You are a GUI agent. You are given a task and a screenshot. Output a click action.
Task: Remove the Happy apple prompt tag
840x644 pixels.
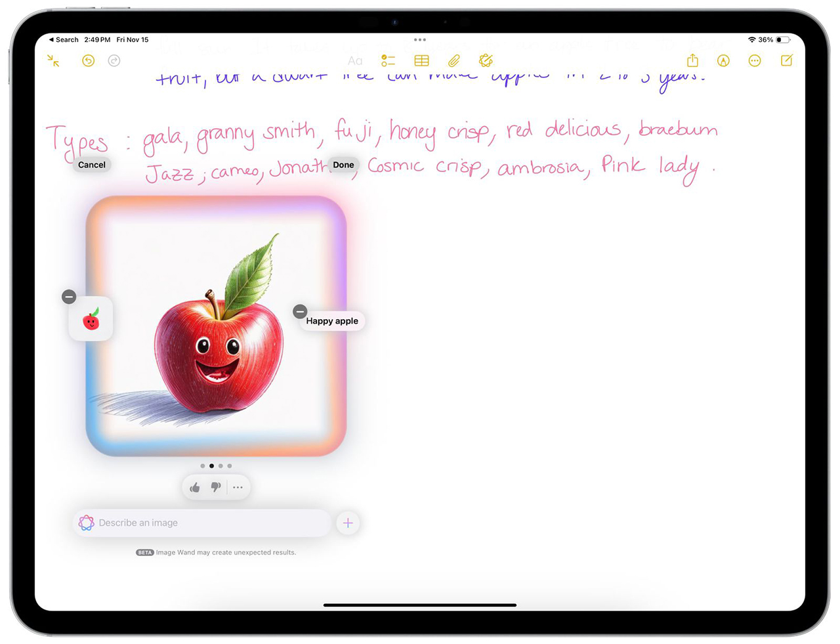(x=300, y=311)
